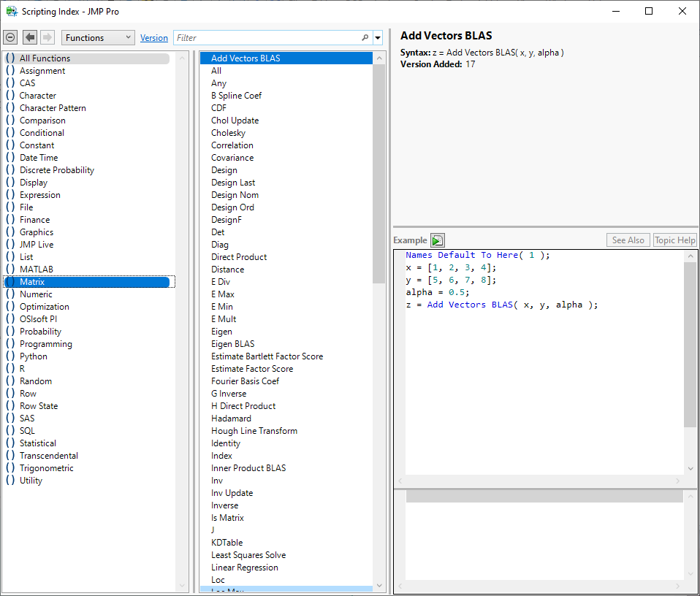700x596 pixels.
Task: Click the JMP Pro title bar icon
Action: click(12, 12)
